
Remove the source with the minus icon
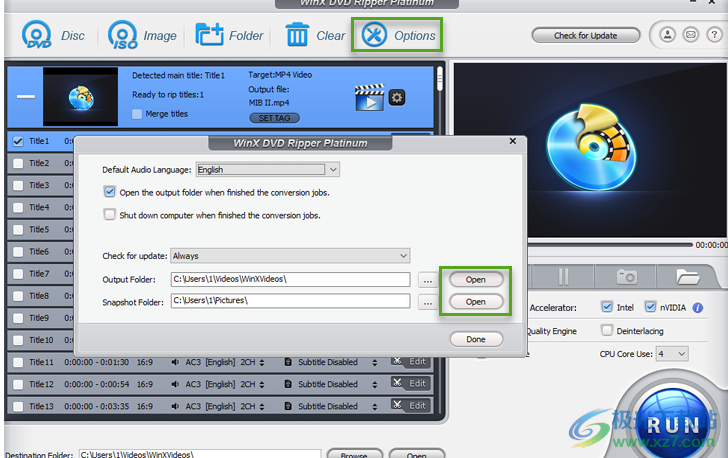(x=26, y=97)
